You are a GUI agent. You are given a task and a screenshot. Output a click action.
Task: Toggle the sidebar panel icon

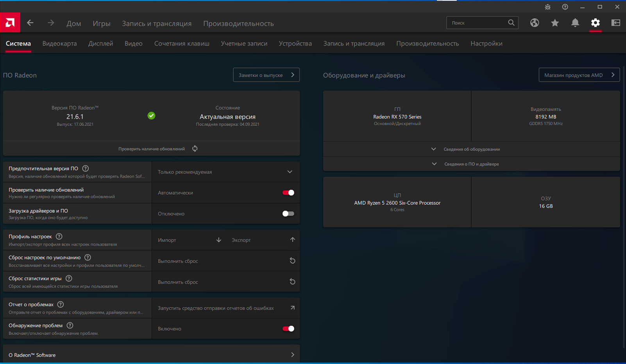(616, 23)
